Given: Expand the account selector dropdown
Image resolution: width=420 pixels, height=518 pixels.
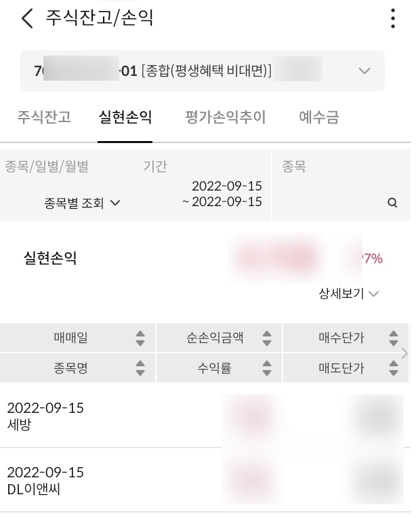Looking at the screenshot, I should (364, 71).
